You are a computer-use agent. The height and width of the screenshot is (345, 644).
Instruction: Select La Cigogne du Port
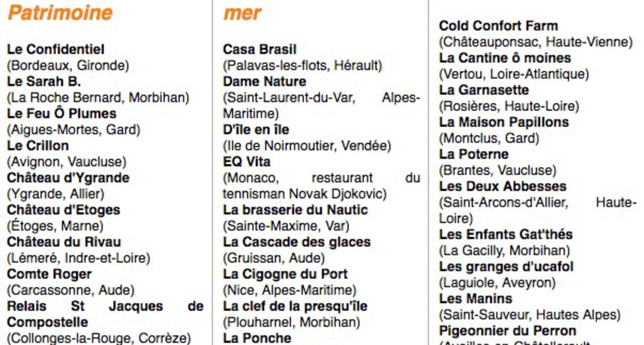click(x=285, y=274)
